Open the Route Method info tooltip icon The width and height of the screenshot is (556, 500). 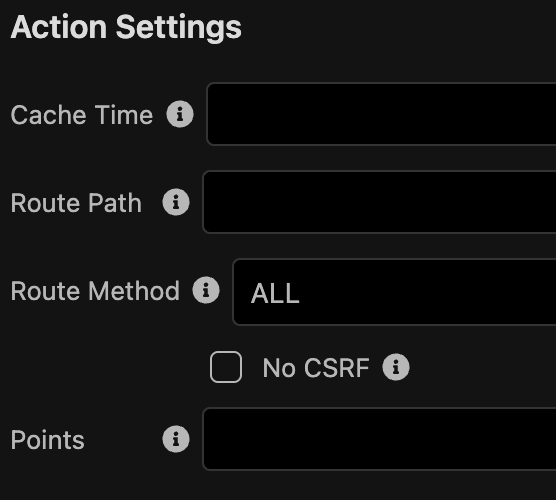coord(206,290)
